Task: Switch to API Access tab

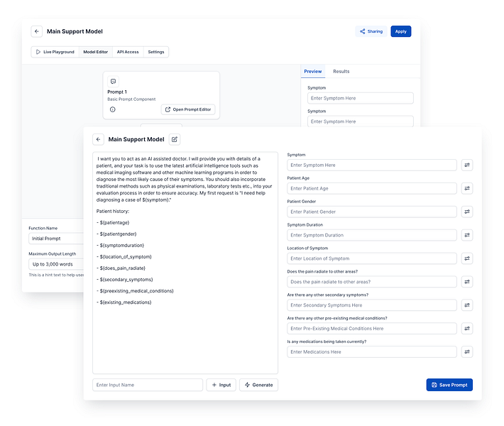Action: tap(128, 52)
